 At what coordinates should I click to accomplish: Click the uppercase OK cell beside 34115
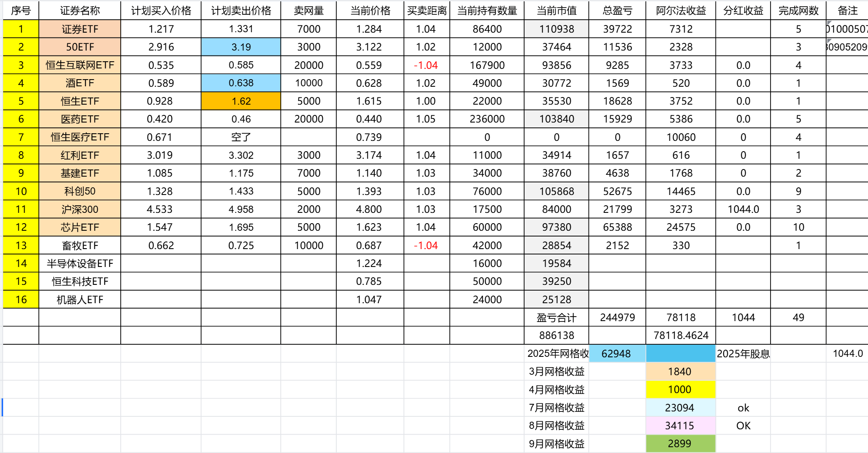[743, 426]
